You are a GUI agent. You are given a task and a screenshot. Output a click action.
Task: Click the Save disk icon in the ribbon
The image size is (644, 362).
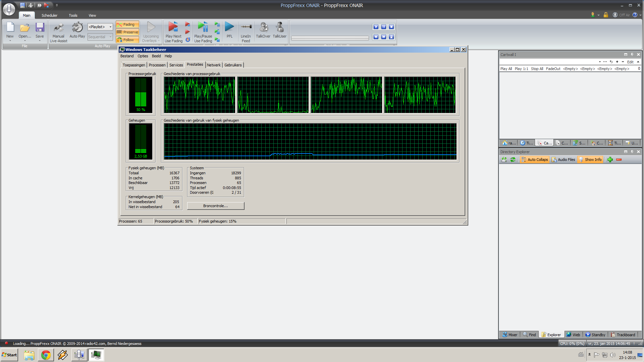coord(40,27)
